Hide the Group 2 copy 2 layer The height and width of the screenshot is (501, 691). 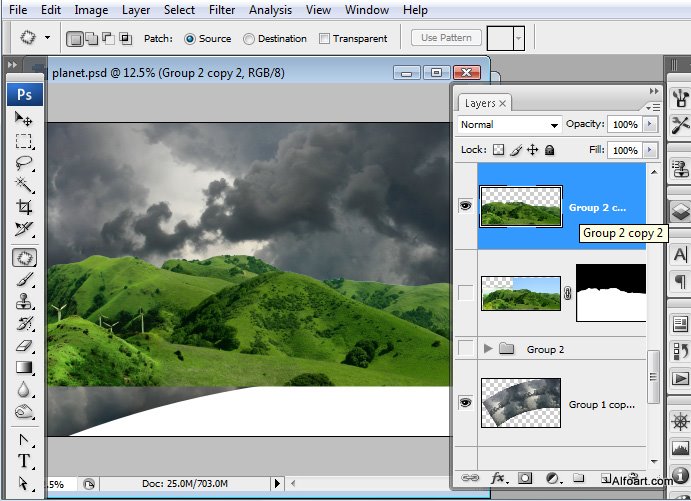465,206
